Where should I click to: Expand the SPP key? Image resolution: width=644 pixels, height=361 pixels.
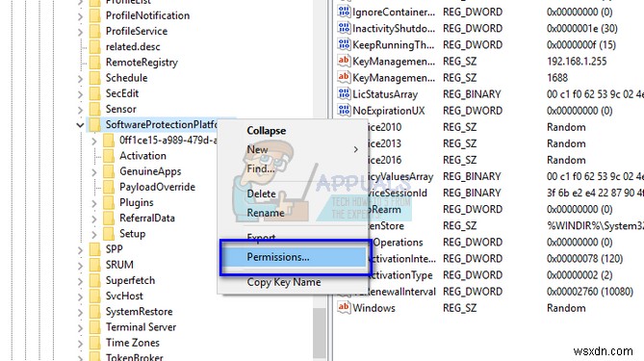click(x=81, y=250)
